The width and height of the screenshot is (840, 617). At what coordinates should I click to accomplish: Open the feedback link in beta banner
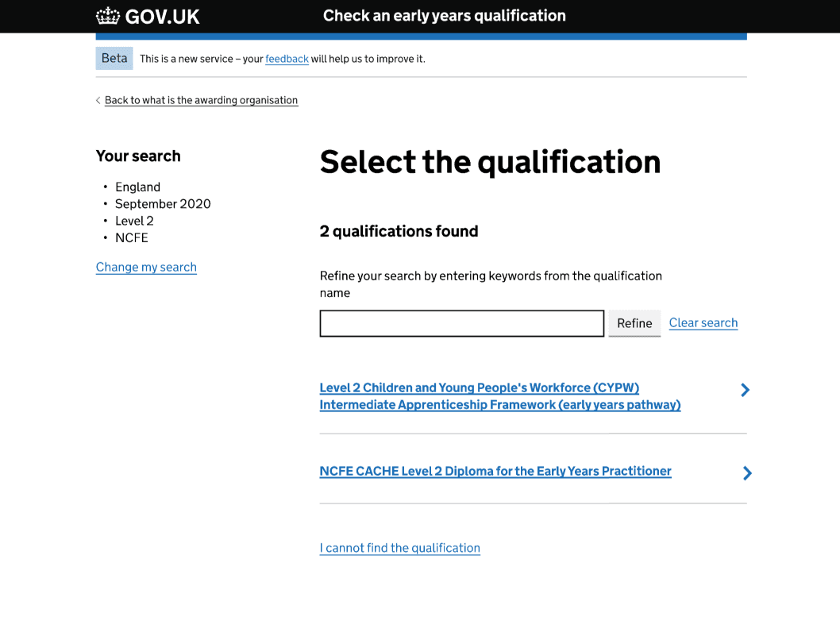pos(287,59)
